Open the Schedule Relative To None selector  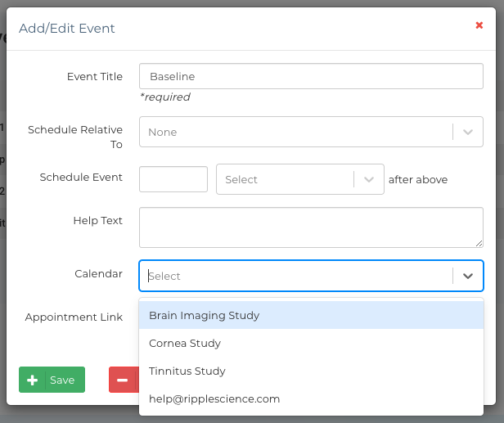pos(295,132)
